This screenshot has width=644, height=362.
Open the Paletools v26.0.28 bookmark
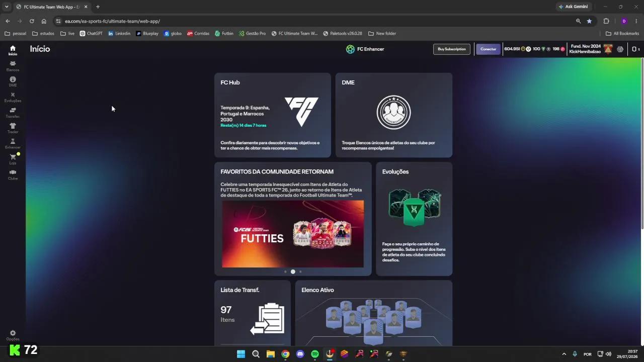(343, 33)
